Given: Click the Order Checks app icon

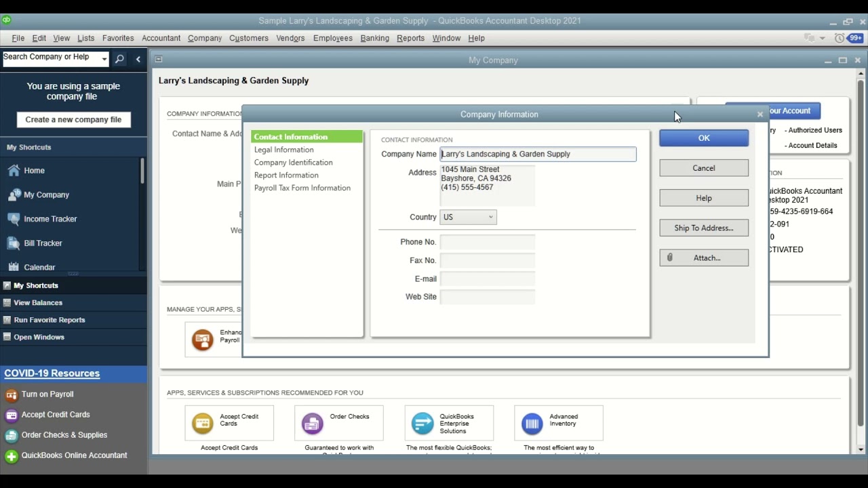Looking at the screenshot, I should [x=313, y=424].
